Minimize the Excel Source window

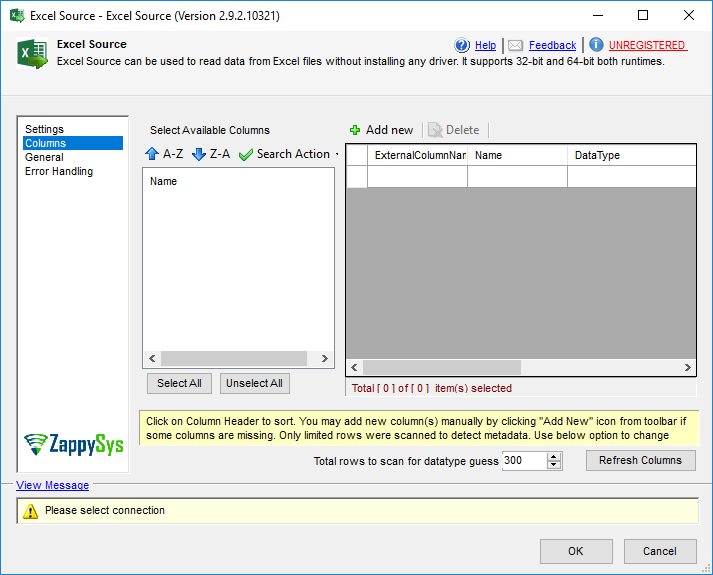pyautogui.click(x=598, y=15)
